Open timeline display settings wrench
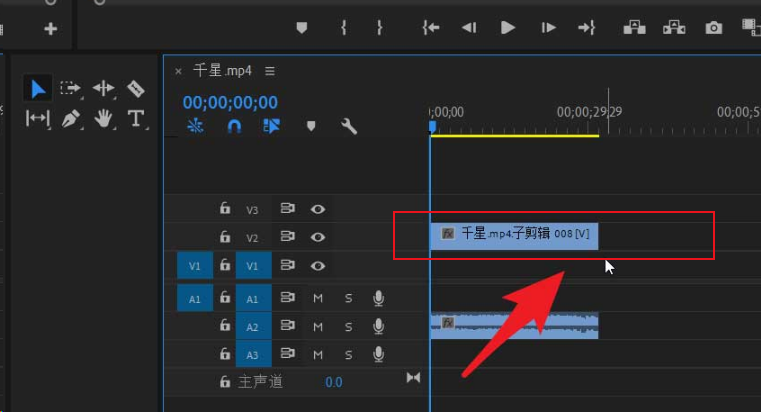The image size is (761, 412). (x=349, y=126)
